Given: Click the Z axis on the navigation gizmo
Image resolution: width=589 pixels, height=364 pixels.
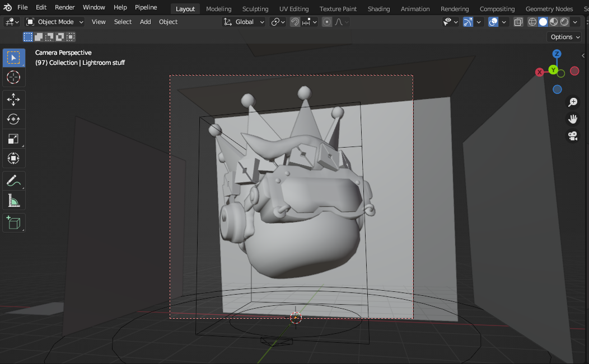Looking at the screenshot, I should [x=557, y=54].
